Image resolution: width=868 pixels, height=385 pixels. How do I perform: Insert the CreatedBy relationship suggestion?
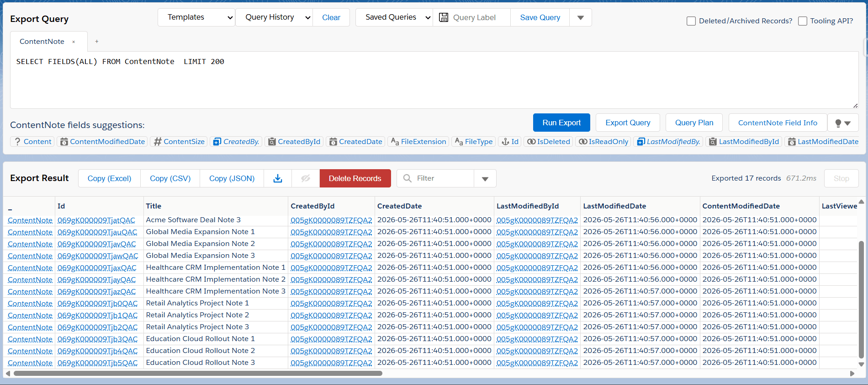click(x=236, y=142)
